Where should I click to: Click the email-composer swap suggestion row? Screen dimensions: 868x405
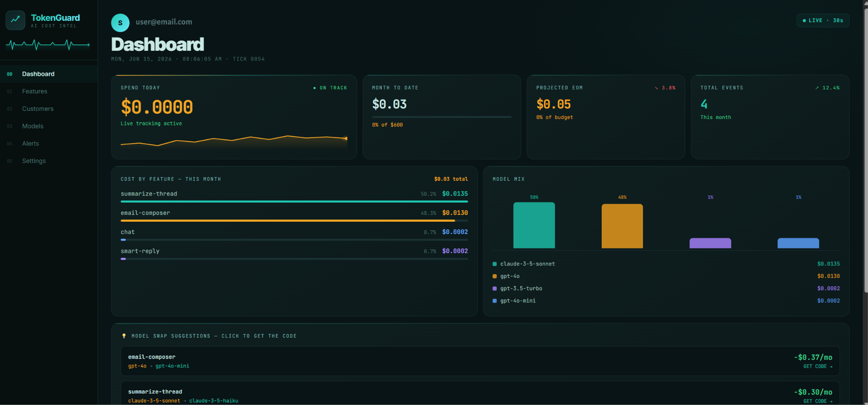pos(480,361)
